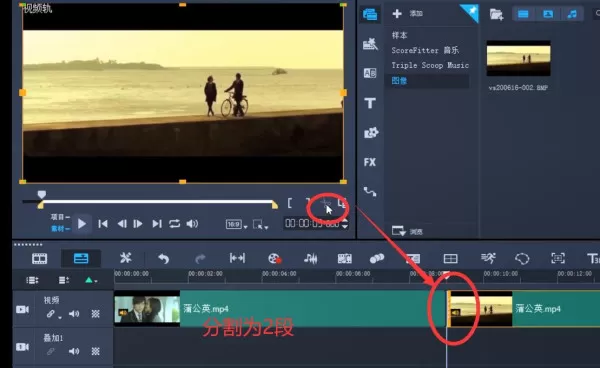Mute the 叠加1 track audio
This screenshot has height=368, width=600.
tap(74, 351)
